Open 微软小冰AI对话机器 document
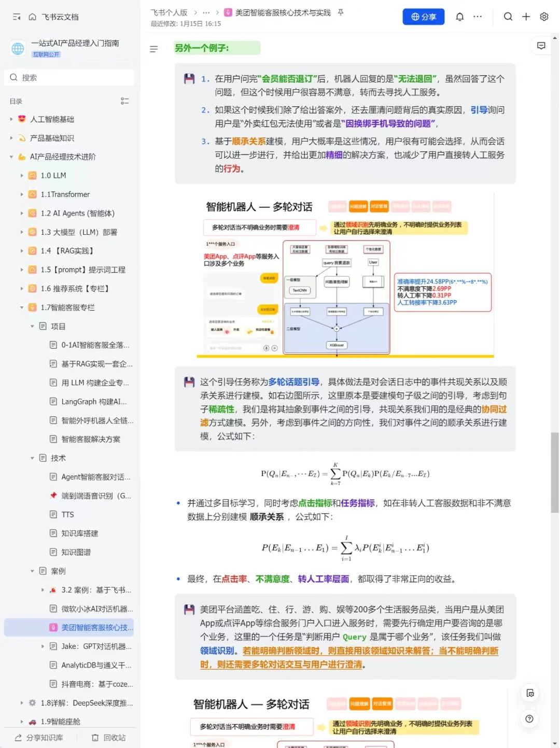This screenshot has width=560, height=748. [97, 609]
